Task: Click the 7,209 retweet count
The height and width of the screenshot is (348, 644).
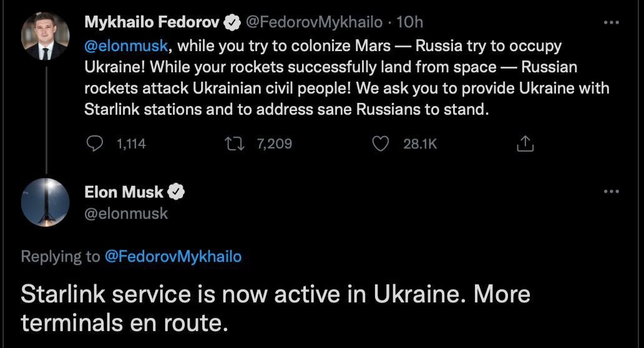Action: point(274,144)
